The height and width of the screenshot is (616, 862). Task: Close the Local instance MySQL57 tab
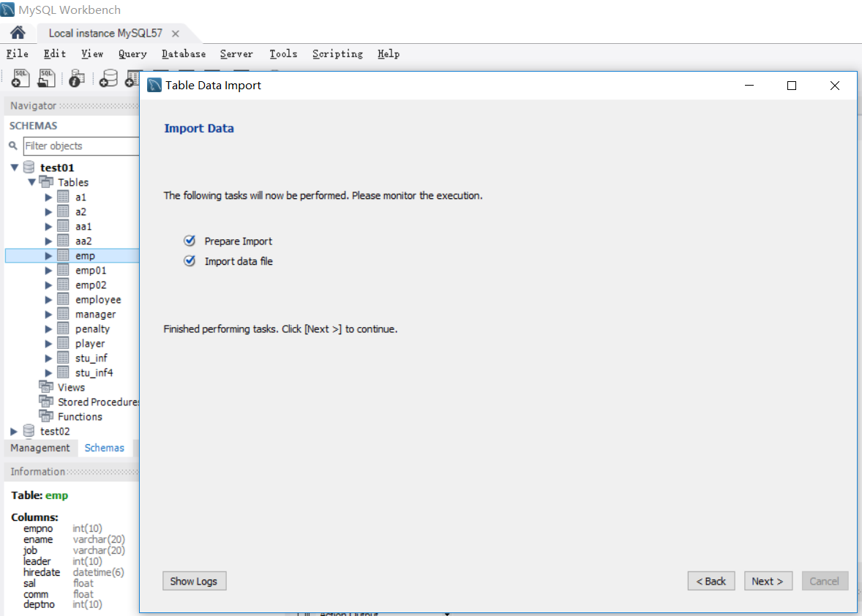(176, 34)
